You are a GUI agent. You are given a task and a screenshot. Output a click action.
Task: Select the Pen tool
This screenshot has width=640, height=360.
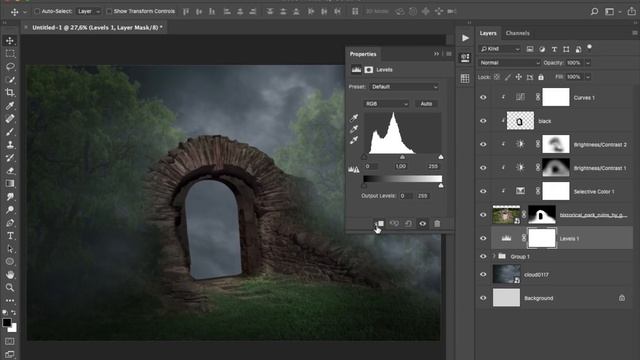(10, 223)
